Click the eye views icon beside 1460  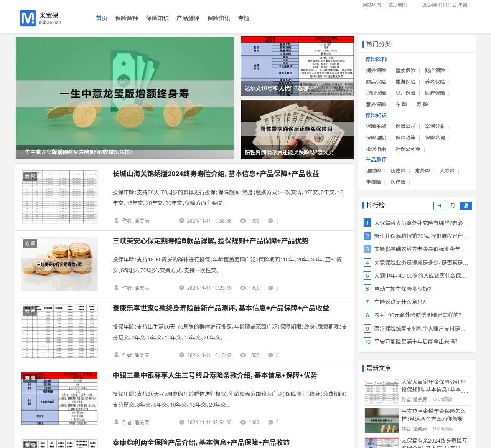(x=243, y=422)
